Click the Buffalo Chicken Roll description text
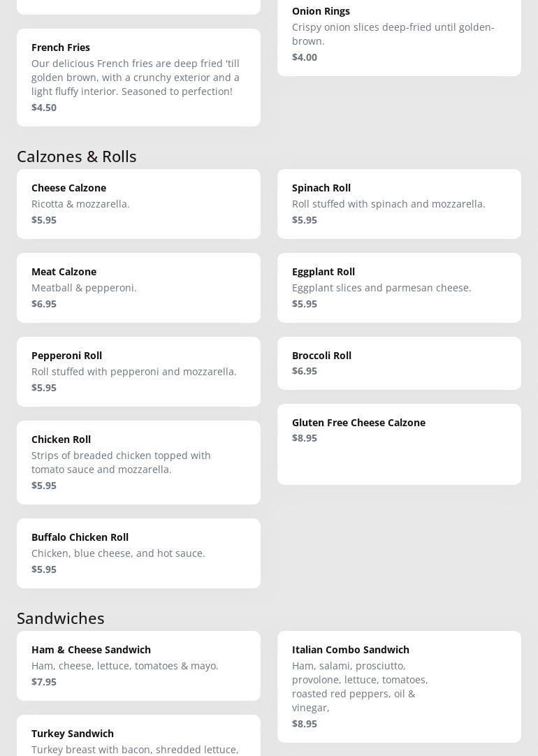This screenshot has height=756, width=538. [118, 553]
